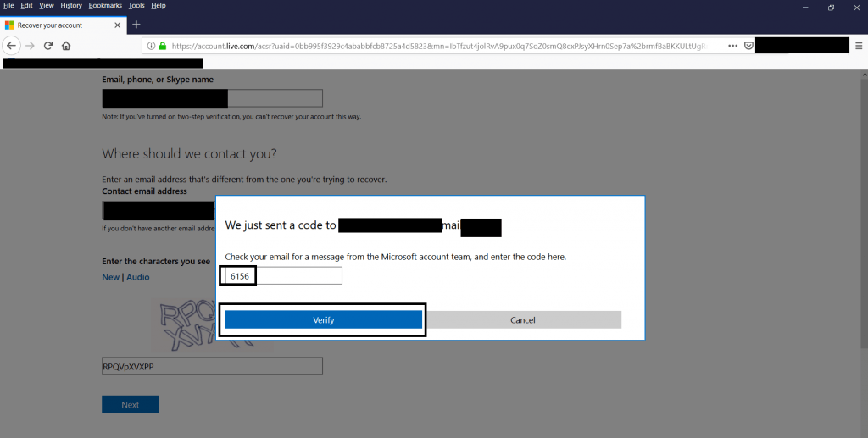Minimize the Firefox window
Viewport: 868px width, 438px height.
[805, 7]
